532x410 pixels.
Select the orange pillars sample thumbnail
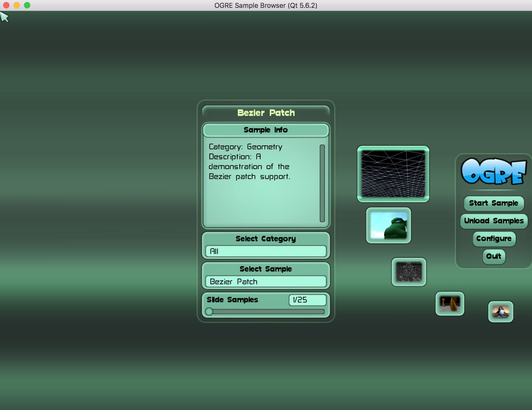coord(450,303)
